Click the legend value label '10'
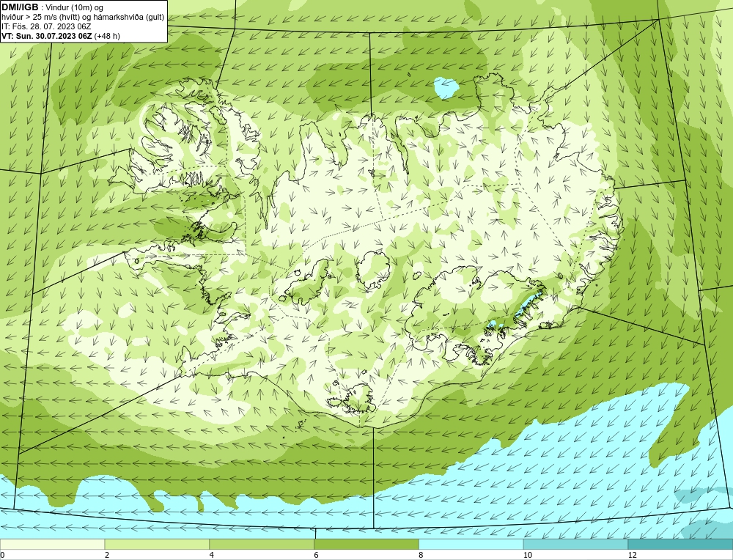This screenshot has height=560, width=733. [528, 555]
